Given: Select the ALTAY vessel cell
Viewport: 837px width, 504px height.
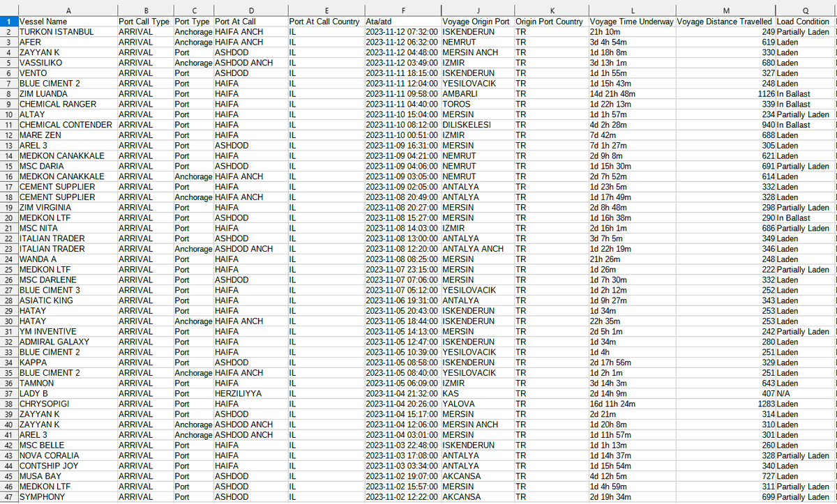Looking at the screenshot, I should click(x=68, y=114).
